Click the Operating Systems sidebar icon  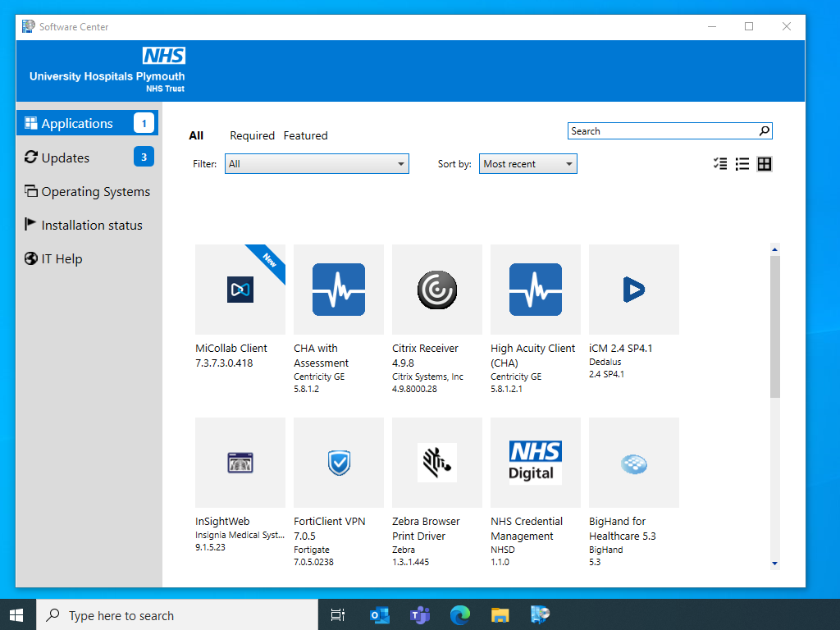[x=31, y=190]
